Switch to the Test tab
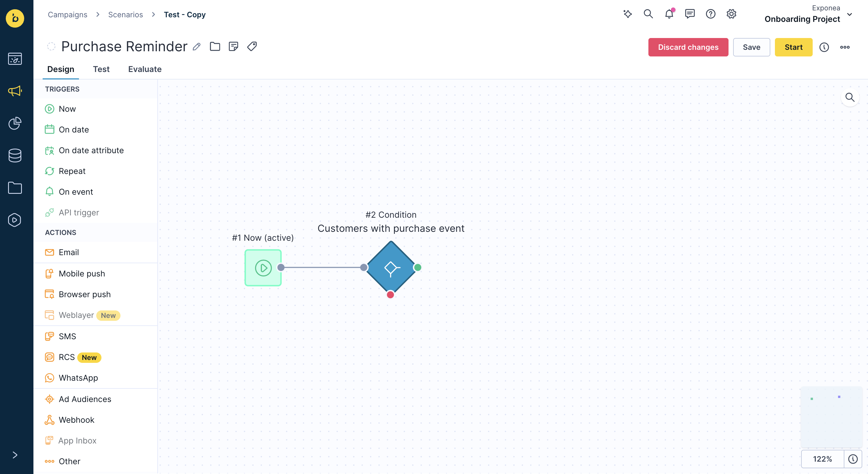 coord(101,69)
